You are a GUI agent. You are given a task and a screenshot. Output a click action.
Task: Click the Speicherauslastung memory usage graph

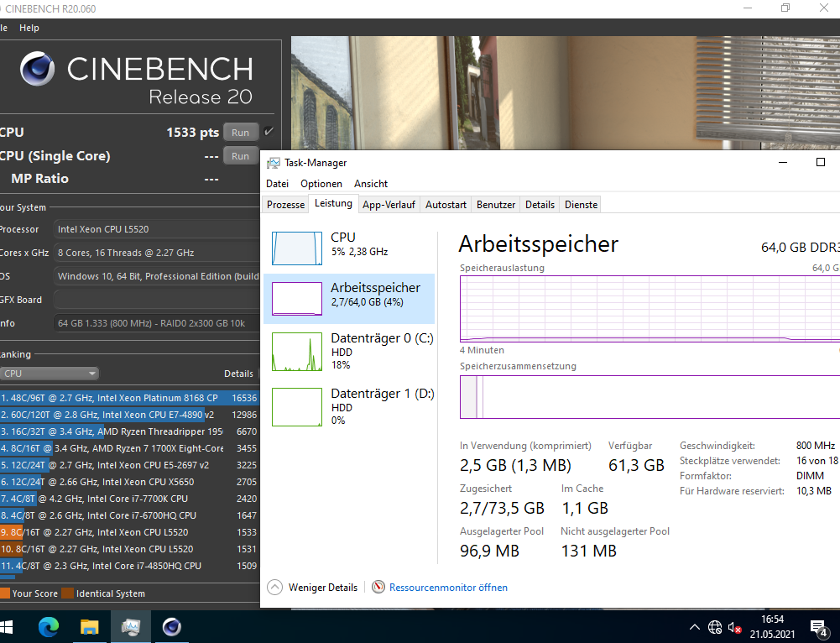650,309
